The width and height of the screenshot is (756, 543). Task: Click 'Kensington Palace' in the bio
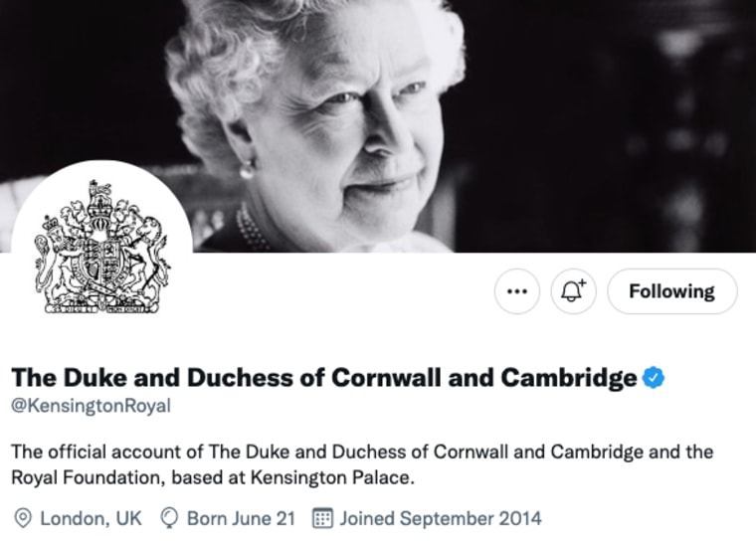tap(331, 477)
